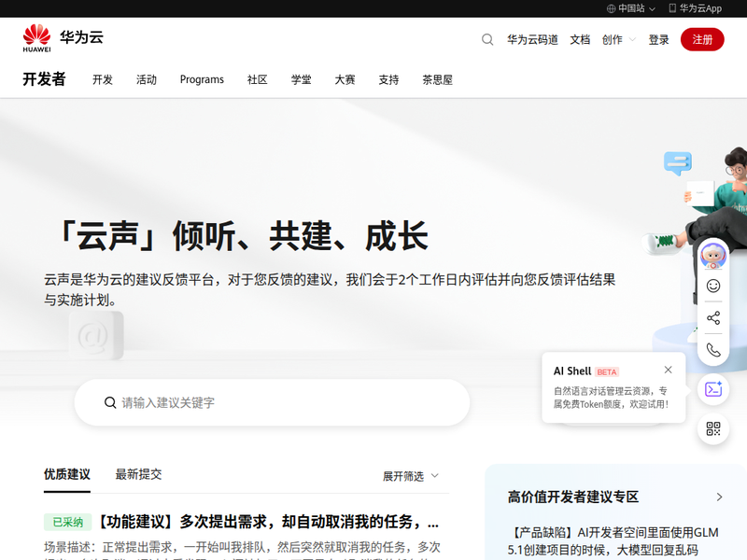Expand the 中国站 region dropdown

(631, 8)
